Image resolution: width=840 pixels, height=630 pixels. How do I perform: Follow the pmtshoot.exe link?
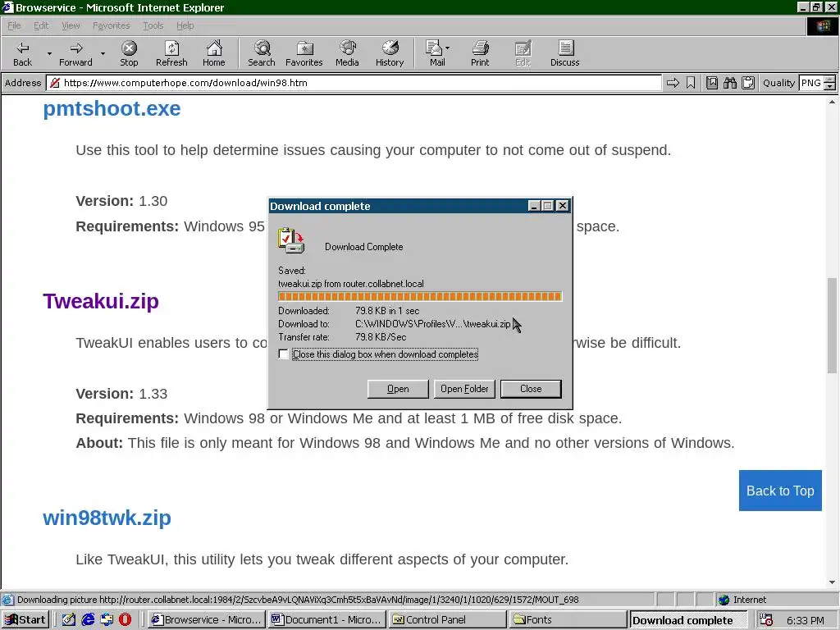pyautogui.click(x=112, y=109)
